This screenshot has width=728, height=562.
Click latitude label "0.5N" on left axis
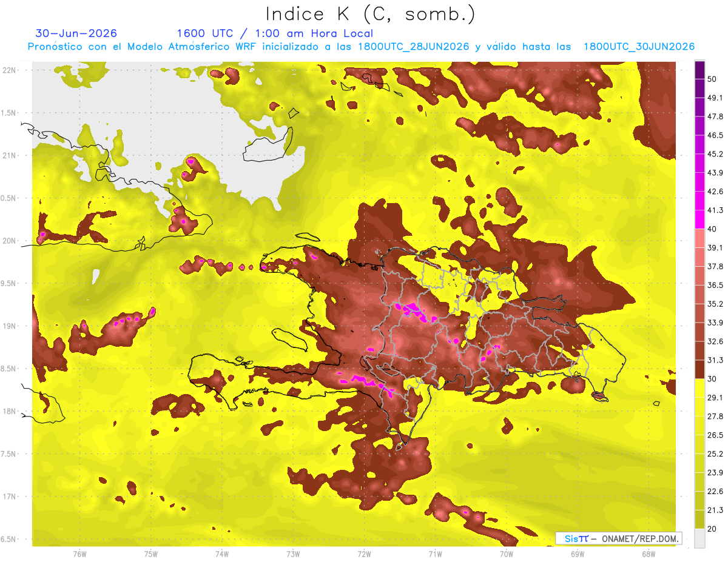[9, 198]
